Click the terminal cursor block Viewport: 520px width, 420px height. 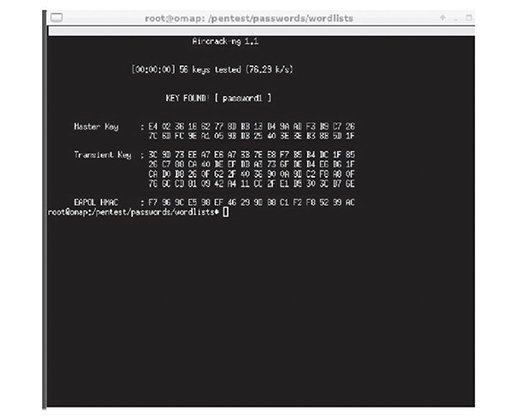(226, 212)
